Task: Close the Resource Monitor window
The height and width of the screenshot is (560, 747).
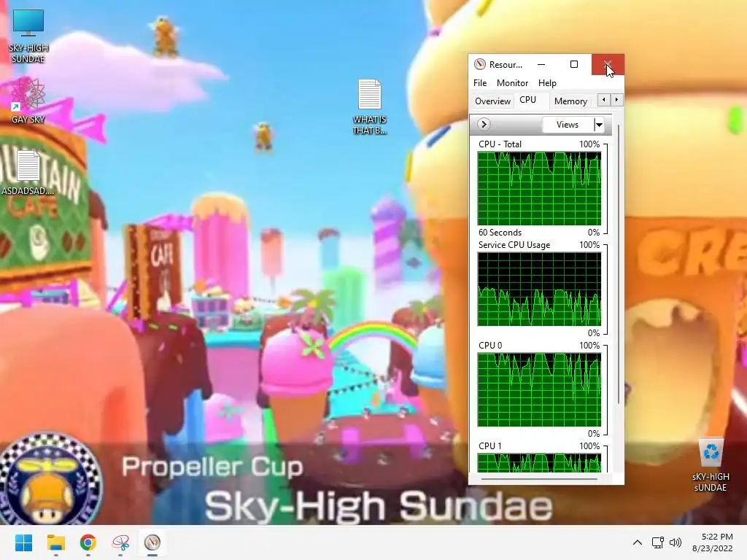Action: click(x=608, y=64)
